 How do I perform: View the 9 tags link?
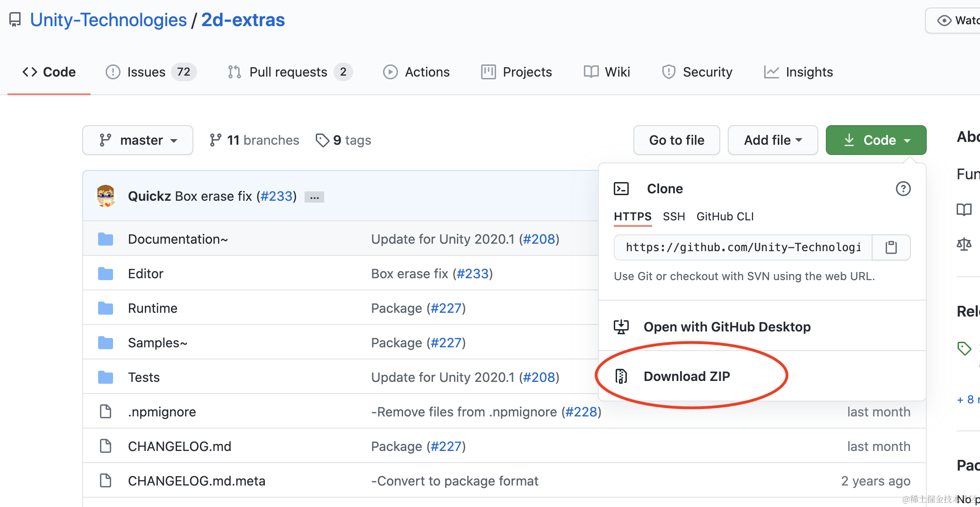coord(343,140)
